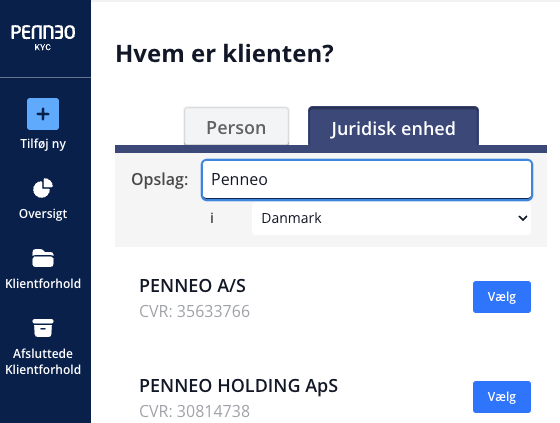The height and width of the screenshot is (423, 560).
Task: Click the CVR 35633766 text
Action: (x=195, y=311)
